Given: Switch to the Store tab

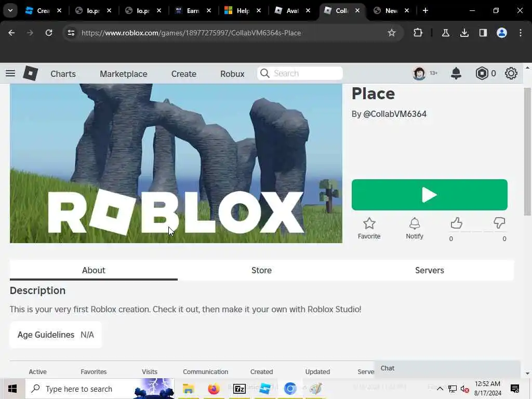Looking at the screenshot, I should [262, 270].
